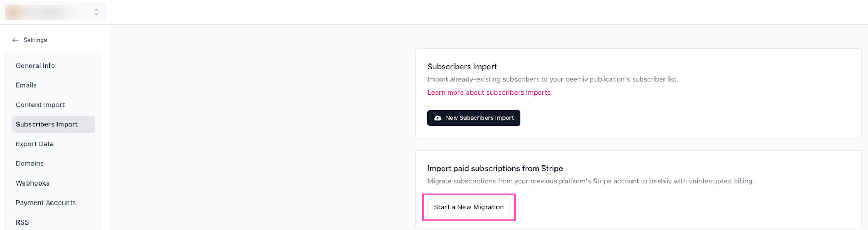Click the blurred publication logo at top left
This screenshot has width=868, height=230.
pyautogui.click(x=15, y=11)
